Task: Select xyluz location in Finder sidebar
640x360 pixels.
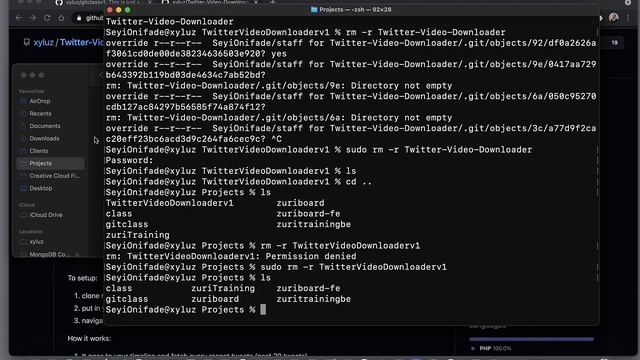Action: [x=36, y=242]
